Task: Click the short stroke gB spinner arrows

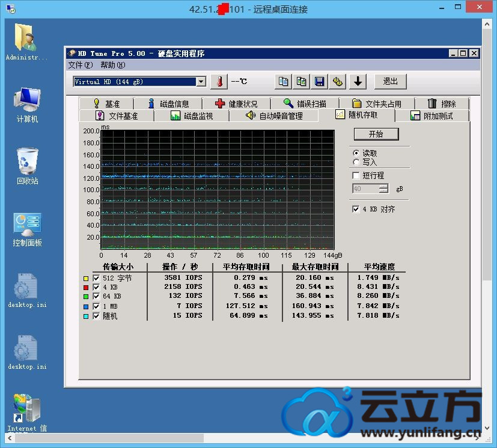Action: 383,189
